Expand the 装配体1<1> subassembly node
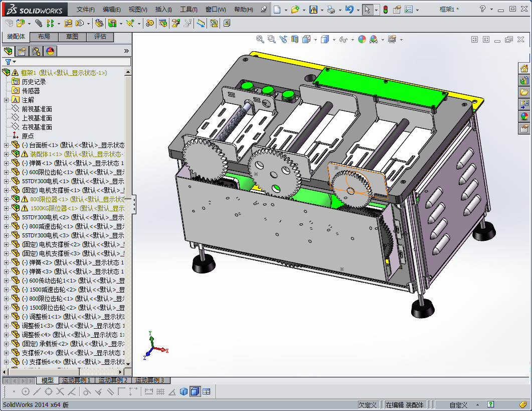This screenshot has width=532, height=411. [6, 154]
